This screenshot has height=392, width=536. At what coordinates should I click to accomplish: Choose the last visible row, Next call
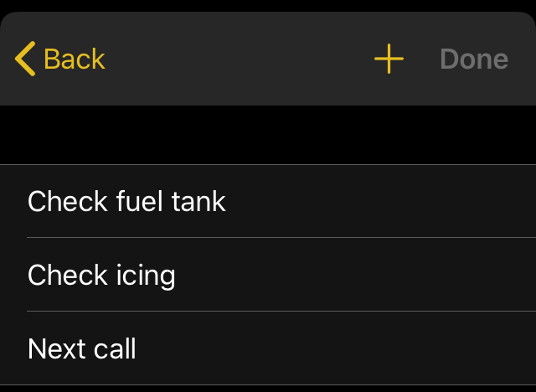click(268, 348)
